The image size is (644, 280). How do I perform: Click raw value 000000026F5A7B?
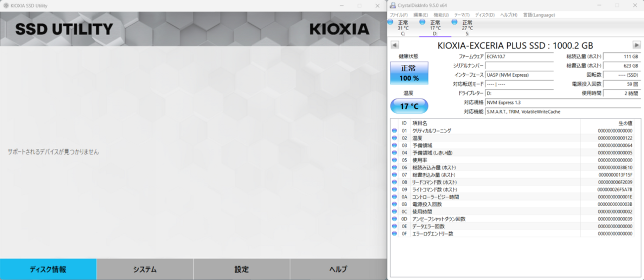point(615,189)
